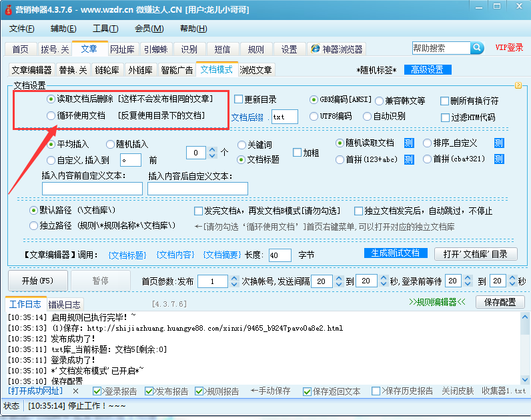531x420 pixels.
Task: Click the 测 button next to 随机读取文档
Action: pos(409,143)
